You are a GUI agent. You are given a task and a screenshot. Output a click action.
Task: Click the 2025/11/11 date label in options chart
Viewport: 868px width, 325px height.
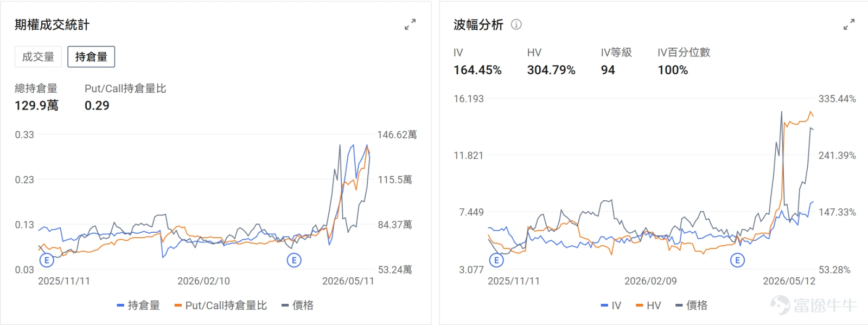click(x=64, y=281)
